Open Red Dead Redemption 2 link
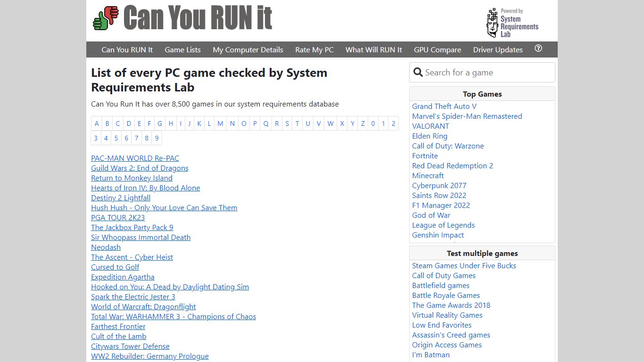The image size is (644, 362). click(453, 165)
